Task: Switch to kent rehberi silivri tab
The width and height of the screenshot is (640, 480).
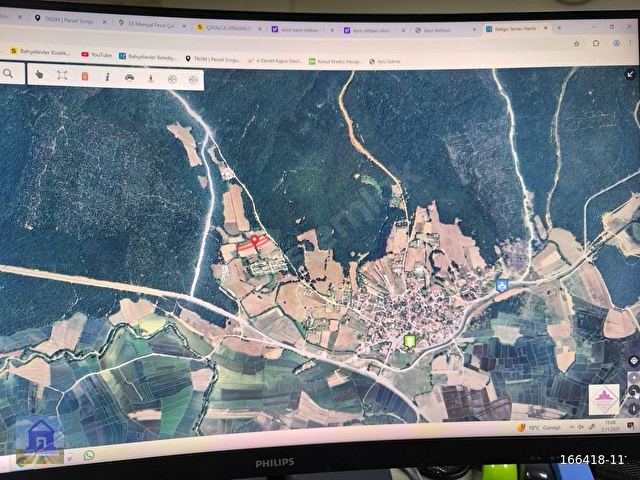Action: (375, 30)
